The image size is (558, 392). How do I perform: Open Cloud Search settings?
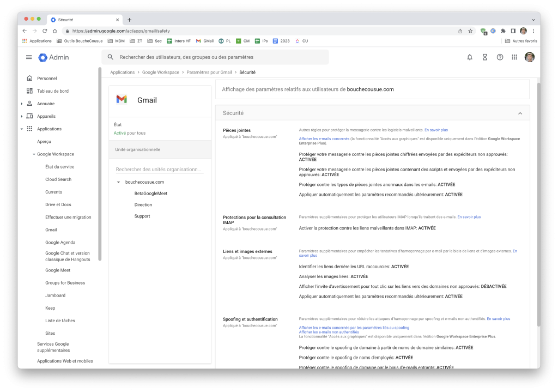(58, 179)
